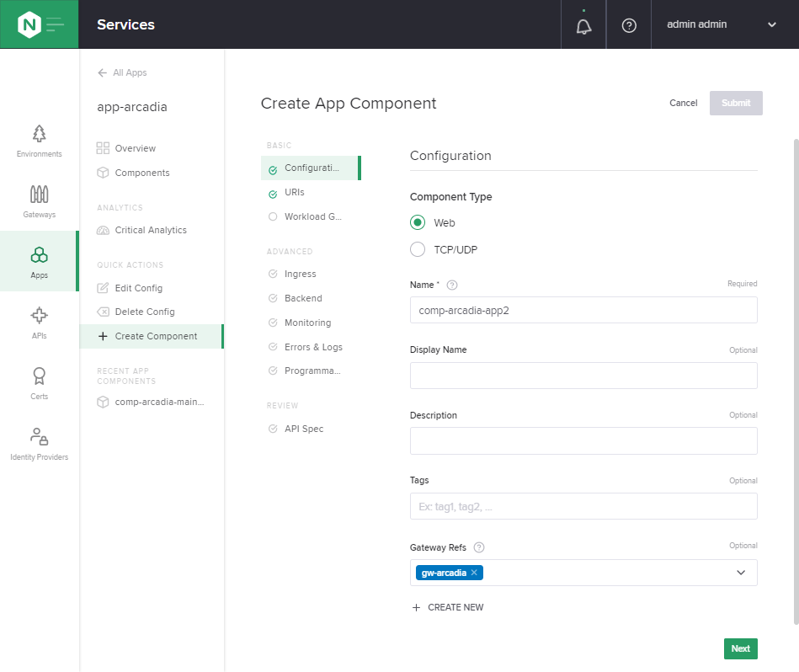Open the notifications bell icon
This screenshot has width=799, height=672.
point(583,25)
